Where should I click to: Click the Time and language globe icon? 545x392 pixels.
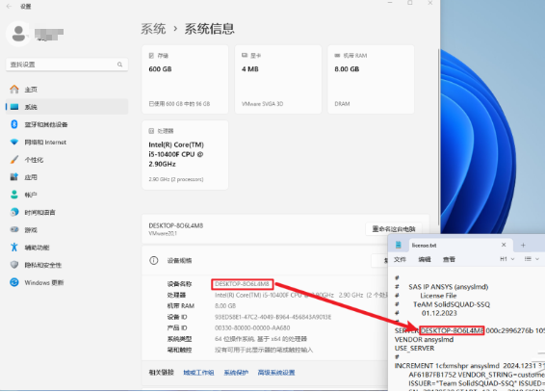coord(14,212)
